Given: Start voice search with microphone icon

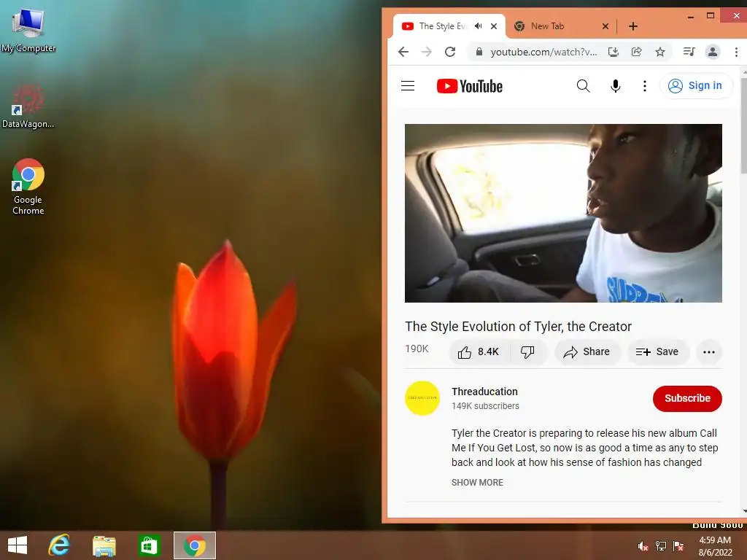Looking at the screenshot, I should [616, 86].
